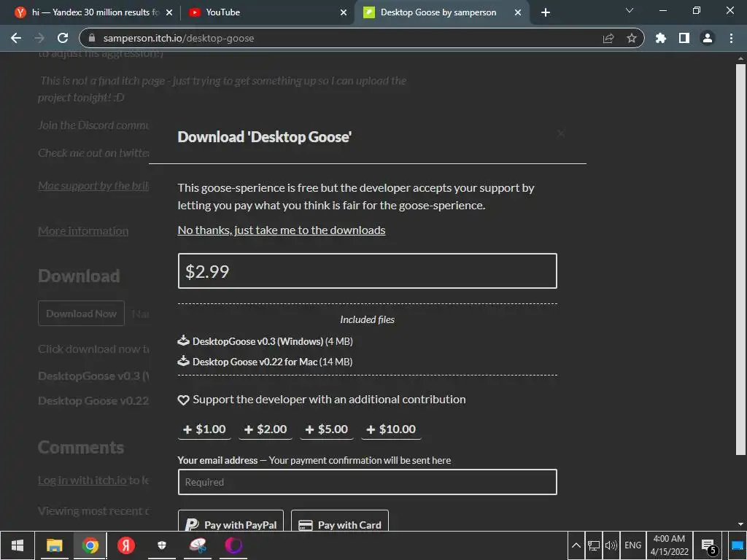Close the YouTube tab
Screen dimensions: 747x560
pos(344,12)
